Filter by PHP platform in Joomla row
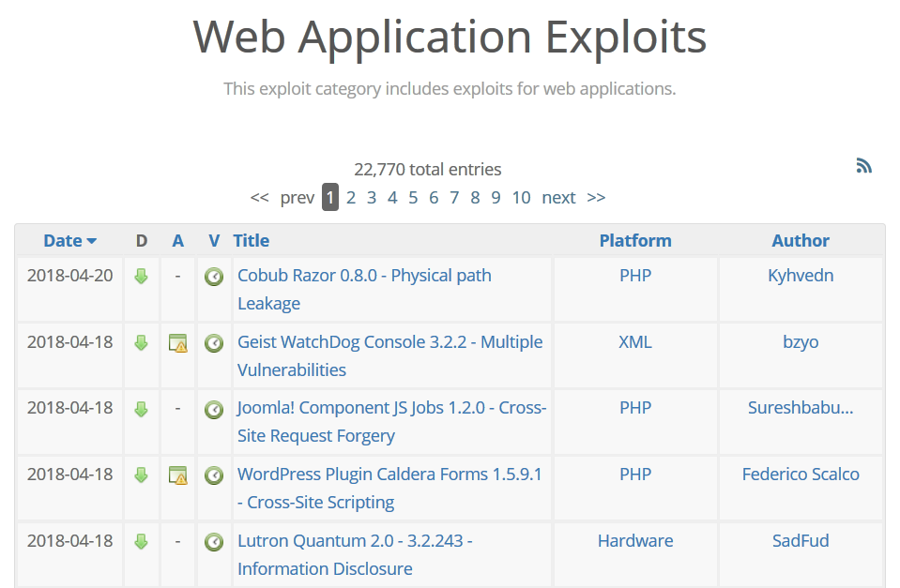Screen dimensions: 900x588 coord(635,408)
